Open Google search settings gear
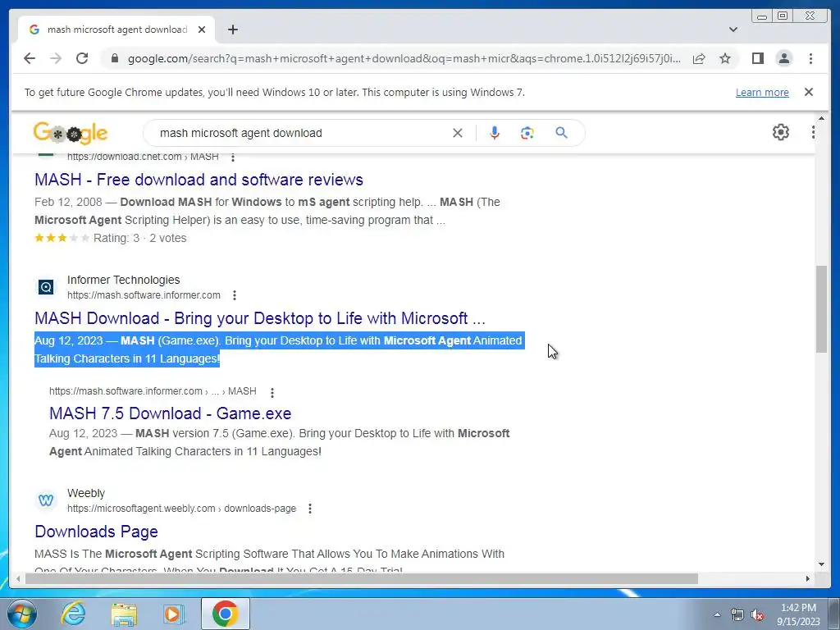This screenshot has width=840, height=630. point(781,132)
